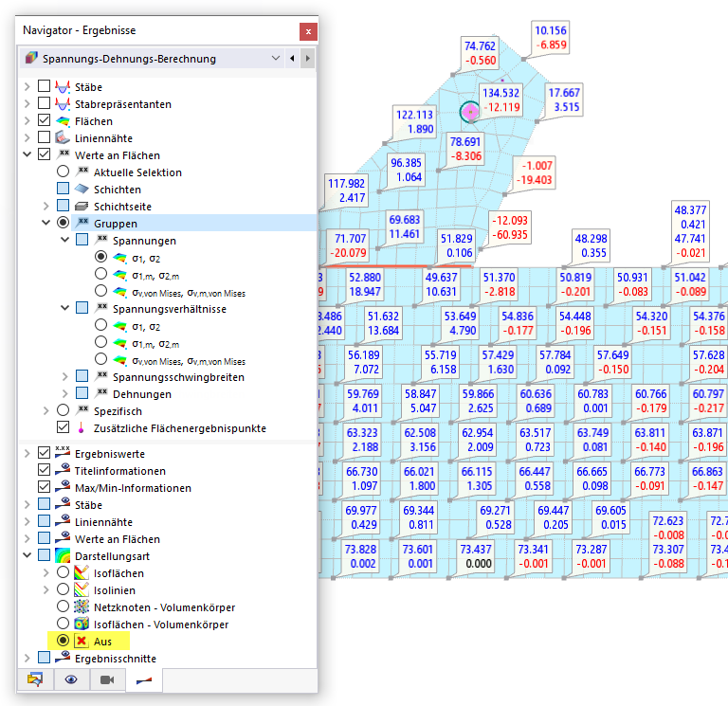Viewport: 728px width, 706px height.
Task: Click Isoflächen - Volumenkörper cube icon
Action: (x=82, y=624)
